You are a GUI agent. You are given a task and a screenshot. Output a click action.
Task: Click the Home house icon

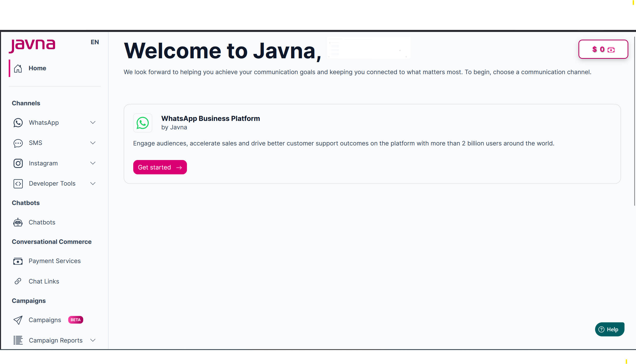[18, 68]
